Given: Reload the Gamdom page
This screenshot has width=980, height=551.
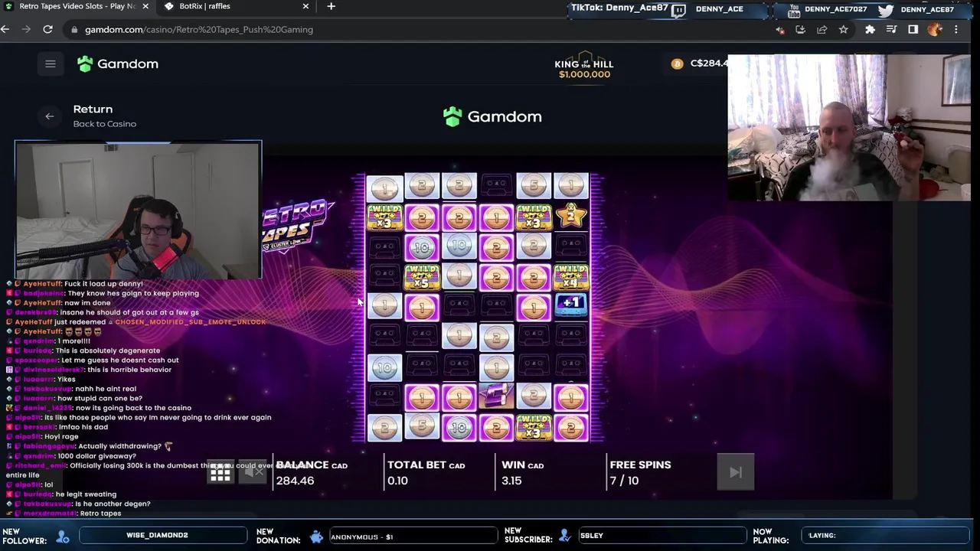Looking at the screenshot, I should click(47, 29).
